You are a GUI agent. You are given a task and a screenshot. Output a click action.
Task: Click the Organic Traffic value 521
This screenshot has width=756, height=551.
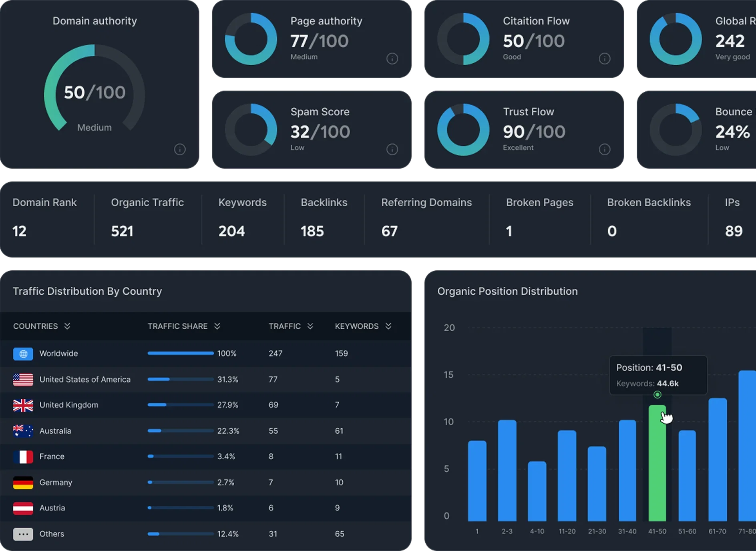pyautogui.click(x=122, y=231)
